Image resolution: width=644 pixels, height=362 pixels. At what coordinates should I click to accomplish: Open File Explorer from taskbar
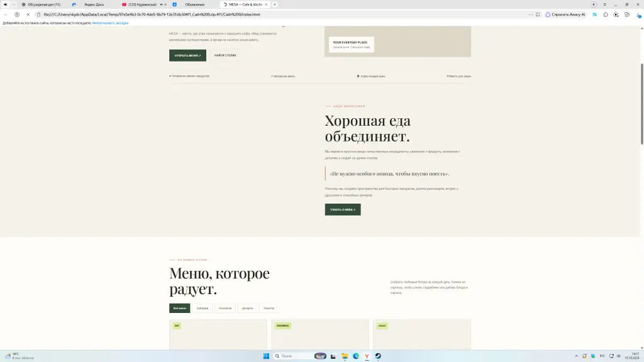(x=345, y=356)
